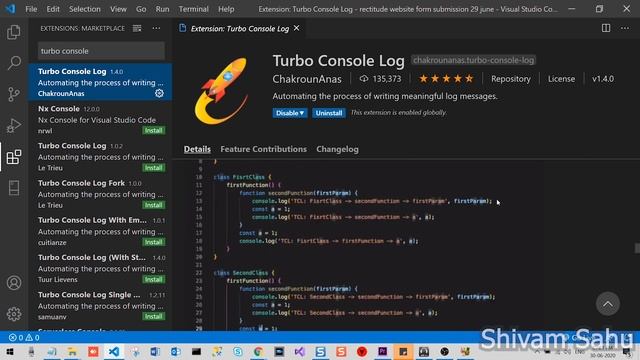
Task: Select the Nx Console list item
Action: pyautogui.click(x=100, y=120)
